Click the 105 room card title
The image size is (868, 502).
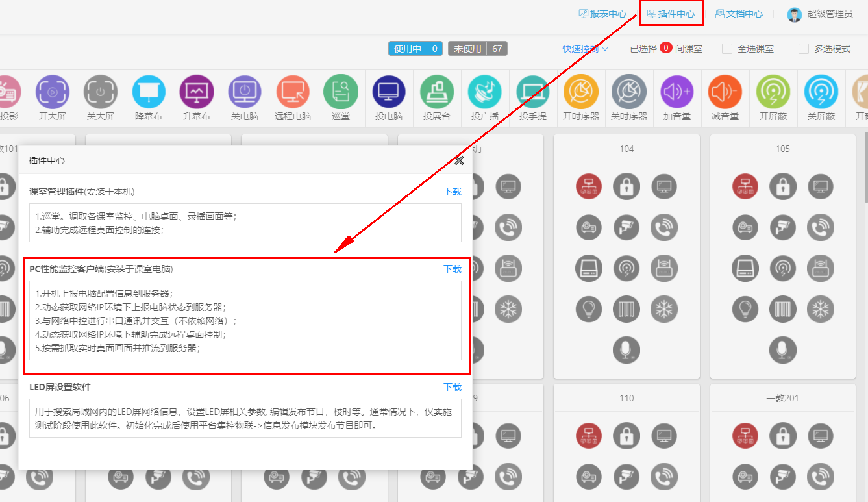pyautogui.click(x=783, y=149)
